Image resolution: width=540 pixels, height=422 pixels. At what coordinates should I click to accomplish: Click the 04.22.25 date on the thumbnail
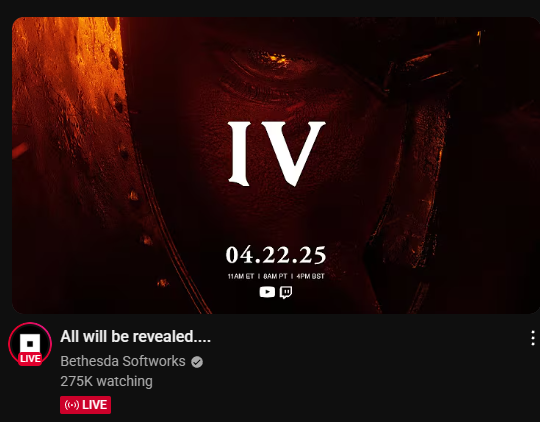coord(276,255)
